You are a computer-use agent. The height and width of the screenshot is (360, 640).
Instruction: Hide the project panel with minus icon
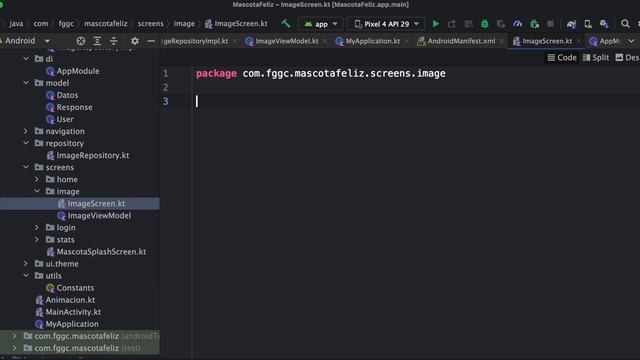[x=151, y=41]
